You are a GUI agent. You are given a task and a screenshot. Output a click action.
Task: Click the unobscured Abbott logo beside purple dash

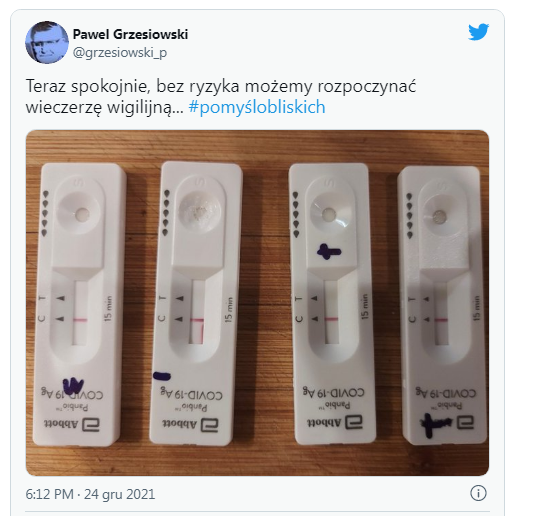click(190, 425)
